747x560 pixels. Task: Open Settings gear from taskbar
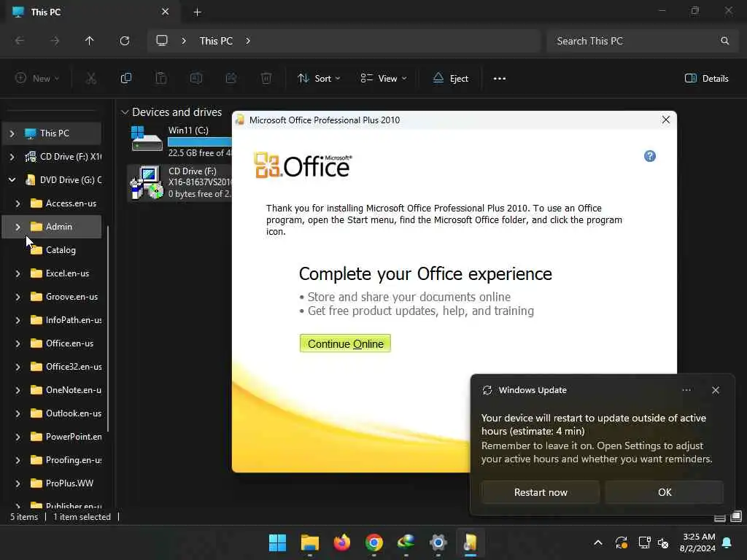click(x=438, y=542)
